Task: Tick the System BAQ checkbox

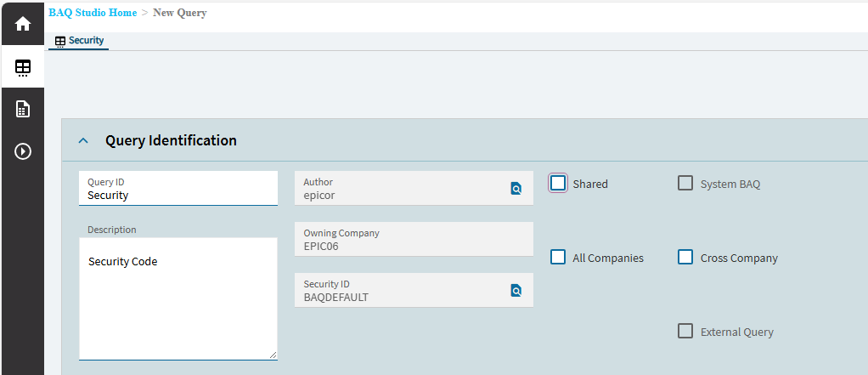Action: coord(685,184)
